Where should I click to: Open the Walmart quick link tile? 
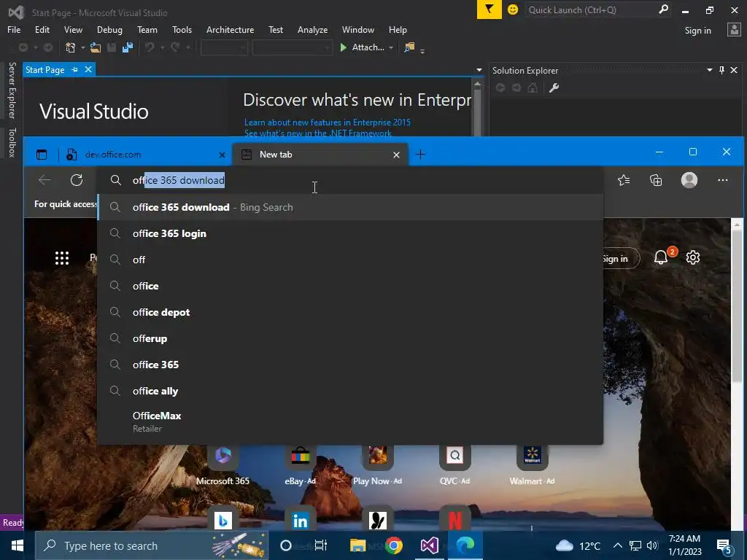532,466
